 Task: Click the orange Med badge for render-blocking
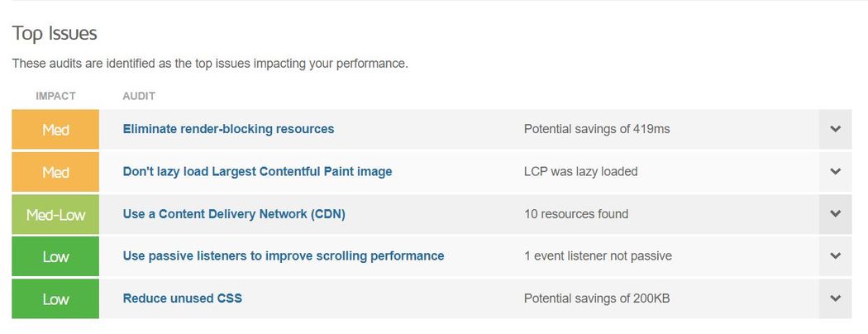pos(55,129)
